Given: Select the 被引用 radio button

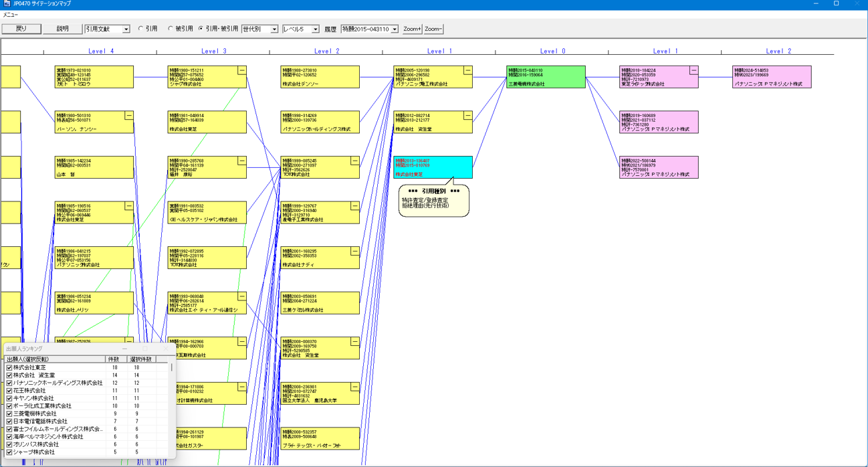Looking at the screenshot, I should click(x=171, y=29).
